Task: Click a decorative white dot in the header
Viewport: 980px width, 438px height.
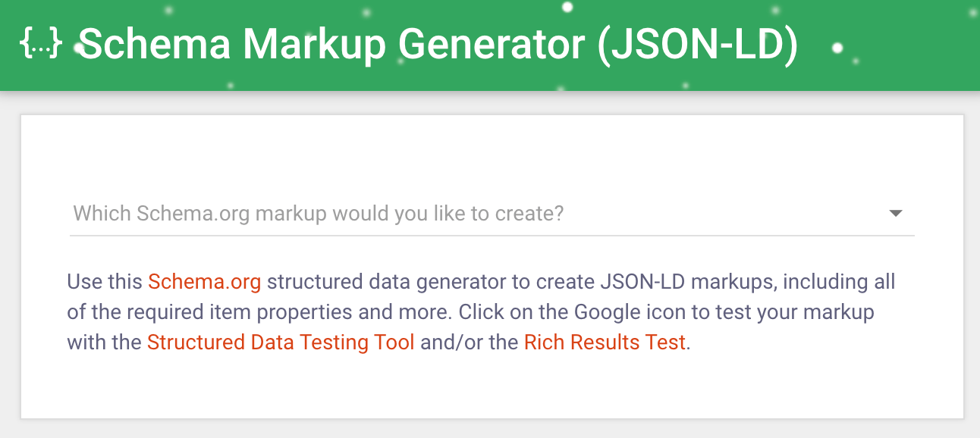Action: click(566, 8)
